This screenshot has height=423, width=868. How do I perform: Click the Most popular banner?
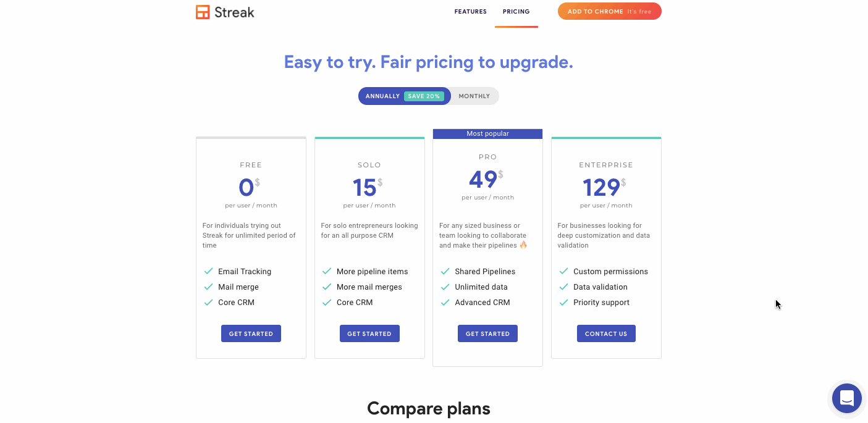tap(487, 133)
